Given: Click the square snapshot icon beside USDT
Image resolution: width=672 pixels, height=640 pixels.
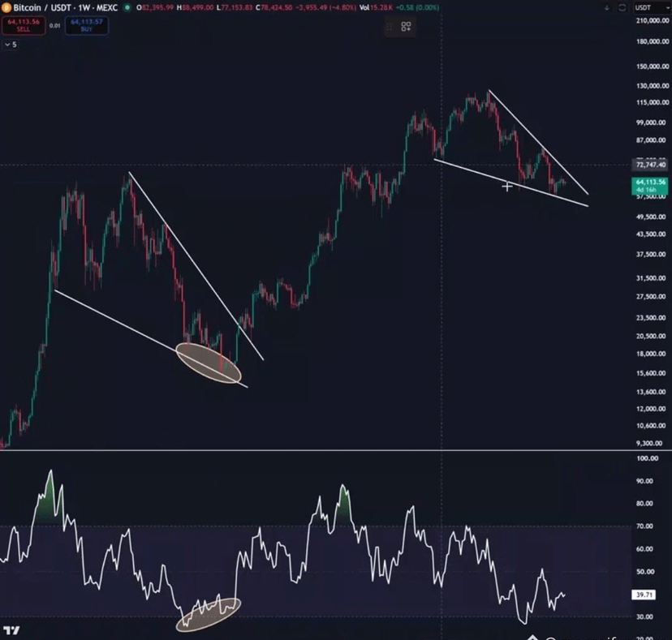Looking at the screenshot, I should [622, 8].
